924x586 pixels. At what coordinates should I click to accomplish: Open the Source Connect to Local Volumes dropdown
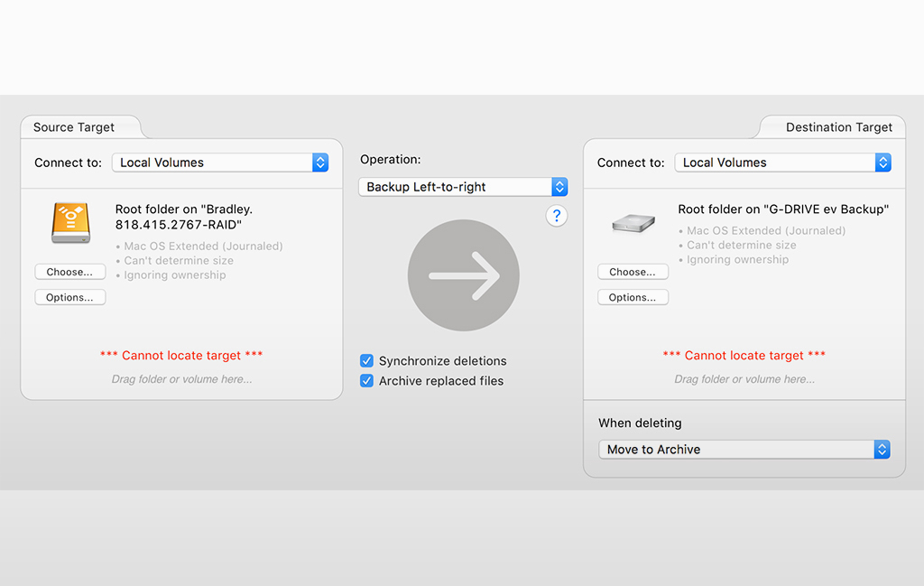click(x=220, y=163)
